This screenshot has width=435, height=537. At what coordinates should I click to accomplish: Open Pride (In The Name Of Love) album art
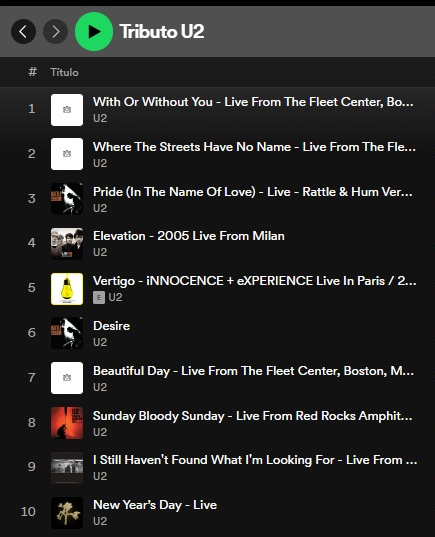(67, 199)
